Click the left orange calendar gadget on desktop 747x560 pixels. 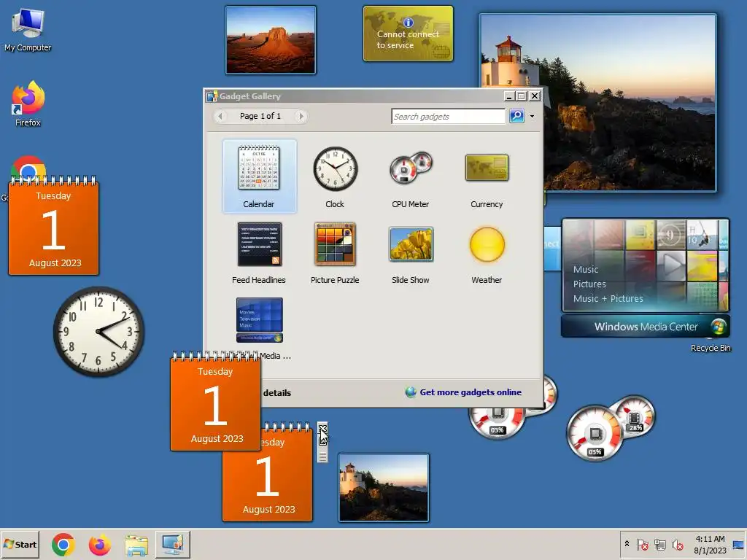click(x=53, y=226)
